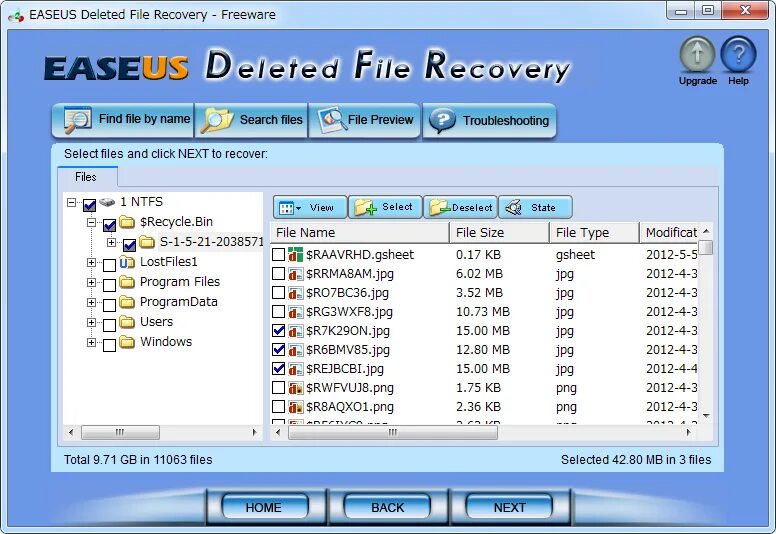
Task: Click the State toolbar icon
Action: click(x=514, y=207)
